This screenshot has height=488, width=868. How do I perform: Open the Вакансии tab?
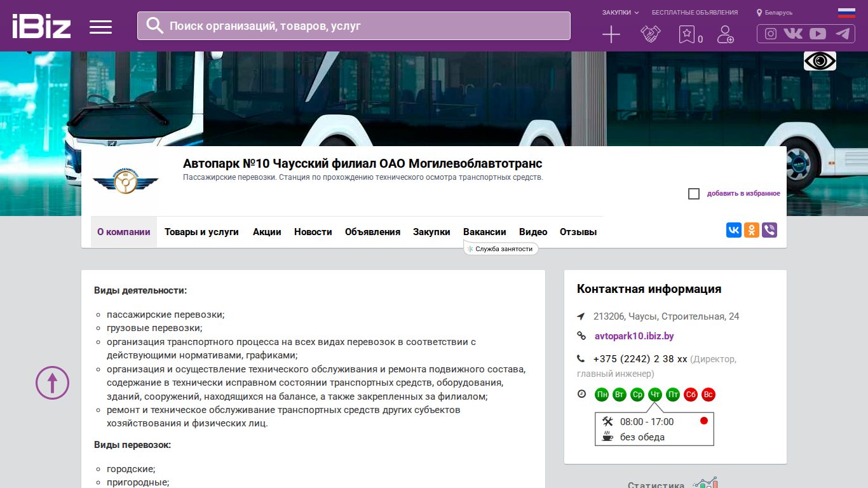(x=485, y=232)
